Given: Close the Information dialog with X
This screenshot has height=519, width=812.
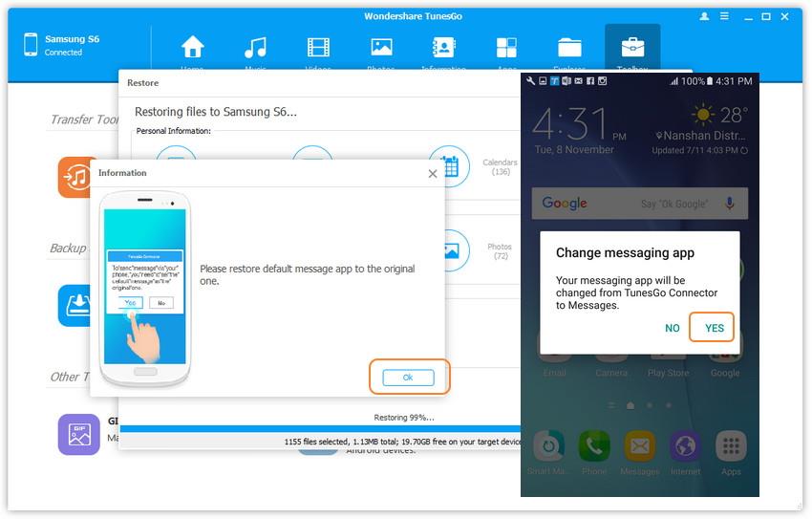Looking at the screenshot, I should [433, 174].
